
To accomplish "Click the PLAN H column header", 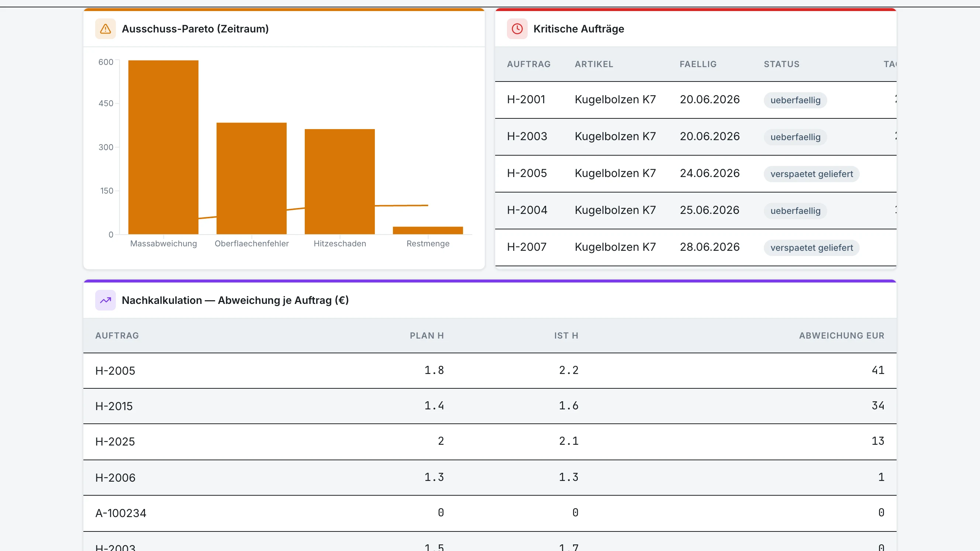I will pos(427,336).
